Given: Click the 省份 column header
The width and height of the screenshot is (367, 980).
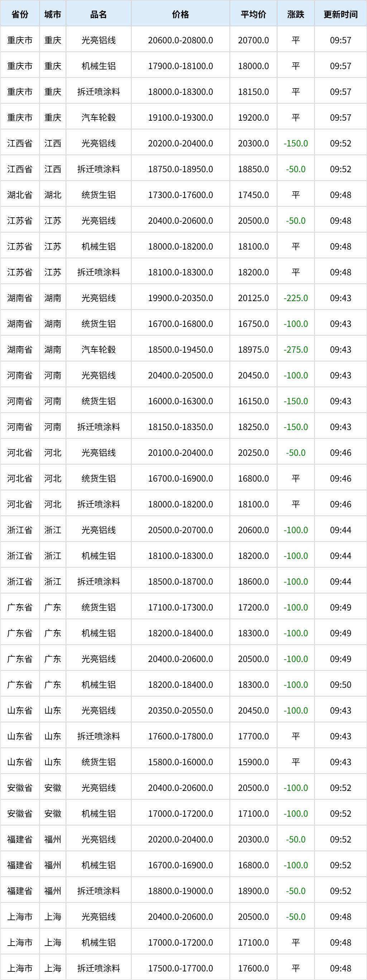Looking at the screenshot, I should (x=20, y=14).
